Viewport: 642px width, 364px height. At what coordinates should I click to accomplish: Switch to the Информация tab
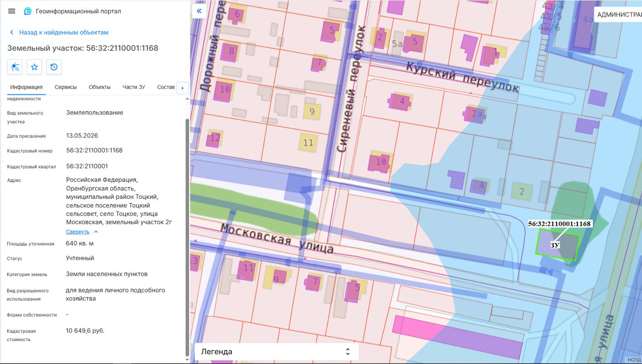click(x=27, y=87)
